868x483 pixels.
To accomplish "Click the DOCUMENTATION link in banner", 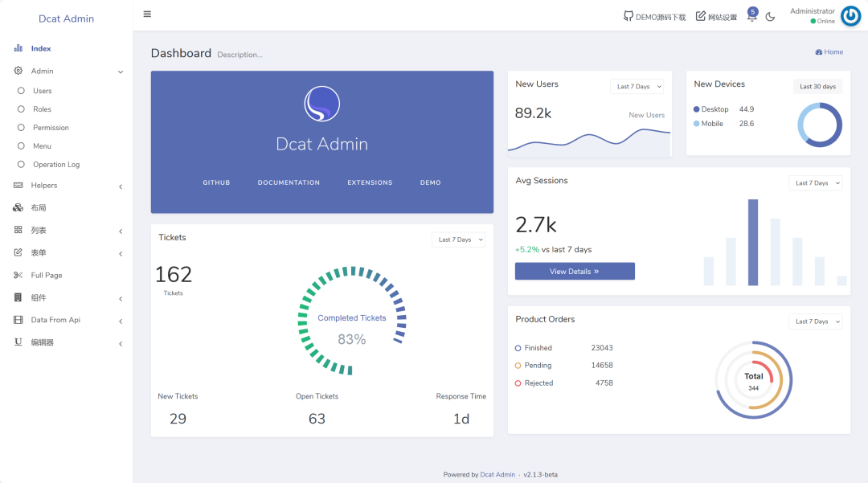I will click(x=289, y=182).
